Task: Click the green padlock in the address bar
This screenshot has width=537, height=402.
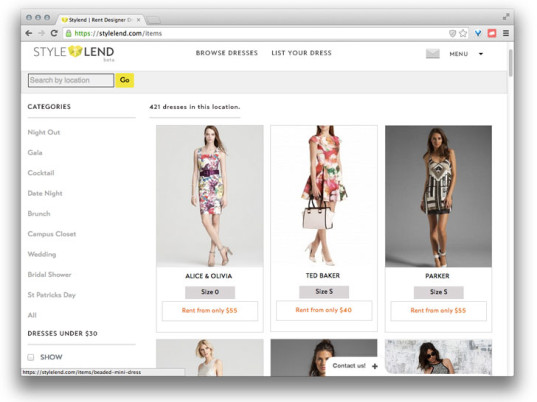Action: tap(69, 33)
